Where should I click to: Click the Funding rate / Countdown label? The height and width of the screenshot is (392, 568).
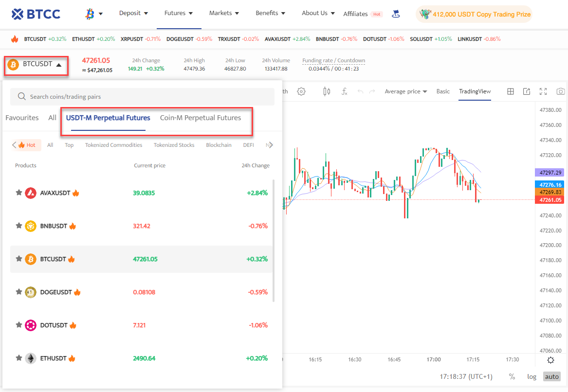333,60
